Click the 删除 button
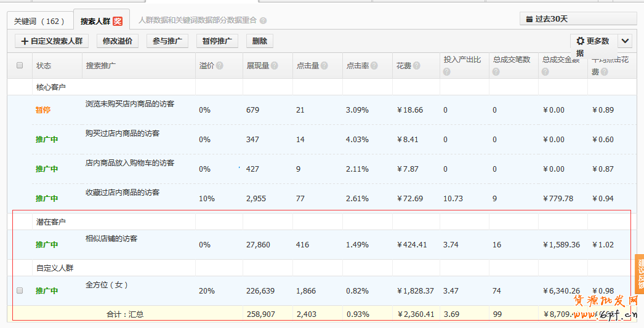This screenshot has width=644, height=328. pos(260,41)
